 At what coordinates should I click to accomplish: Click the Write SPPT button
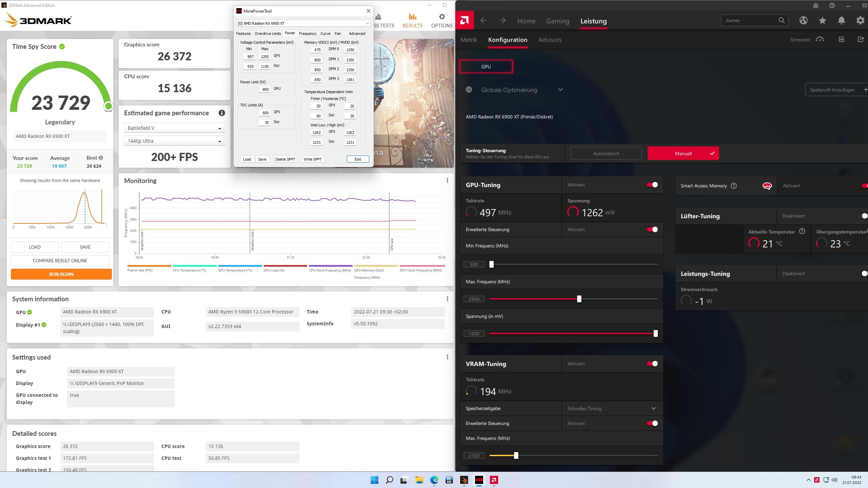[x=312, y=159]
